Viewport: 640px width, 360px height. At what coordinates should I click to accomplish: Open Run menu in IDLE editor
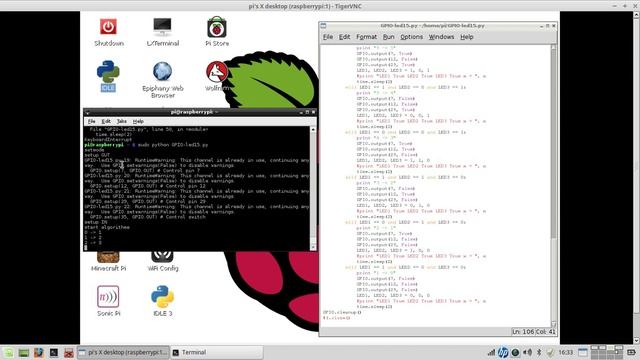coord(389,37)
